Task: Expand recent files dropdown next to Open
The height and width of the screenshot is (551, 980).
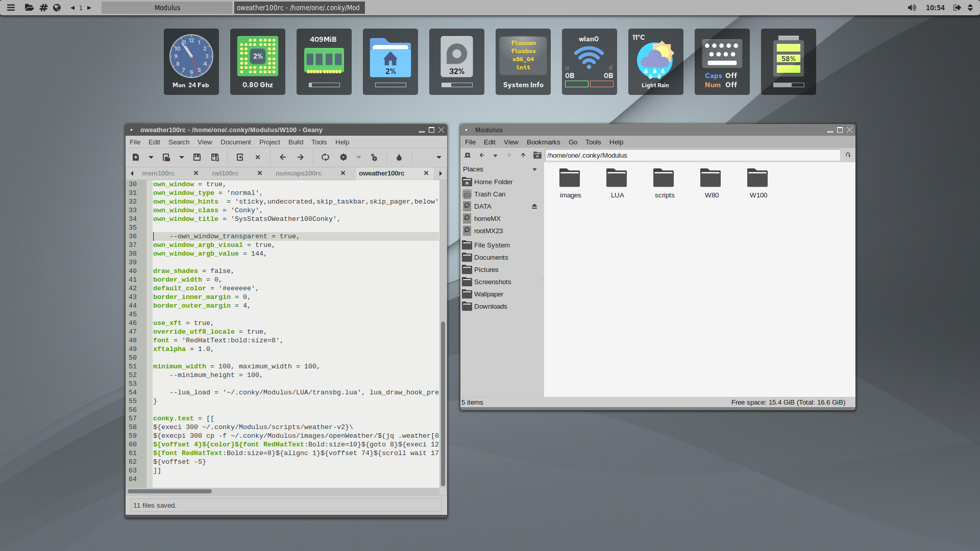Action: 182,158
